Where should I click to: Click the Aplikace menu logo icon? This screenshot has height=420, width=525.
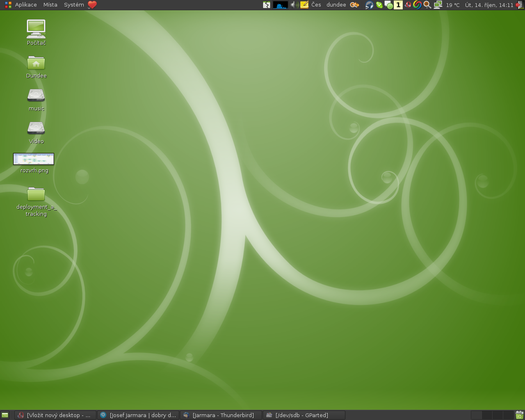coord(8,5)
